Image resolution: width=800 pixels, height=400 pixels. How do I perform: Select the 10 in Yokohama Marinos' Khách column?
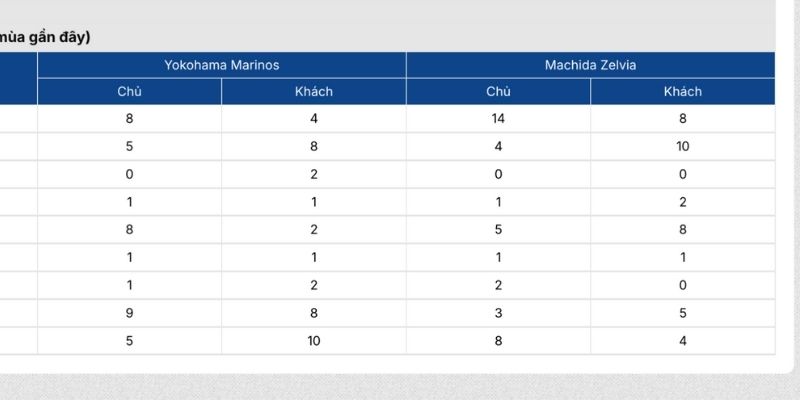click(x=314, y=341)
